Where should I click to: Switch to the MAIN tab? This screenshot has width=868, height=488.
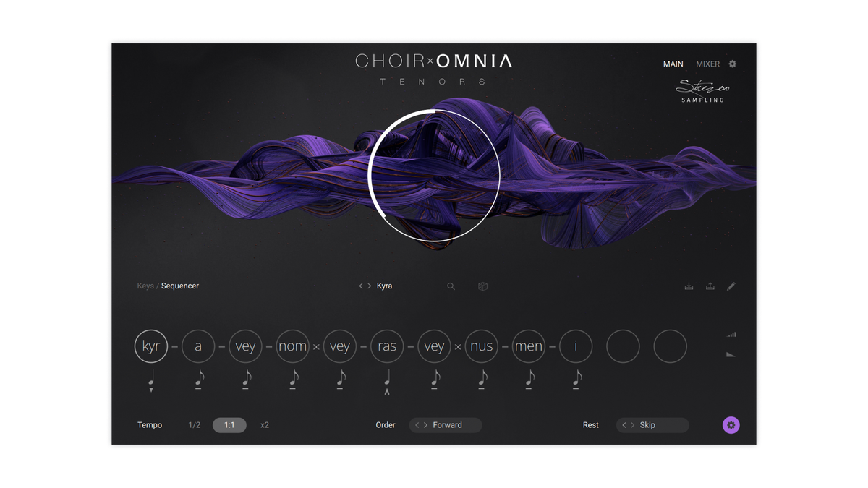673,64
